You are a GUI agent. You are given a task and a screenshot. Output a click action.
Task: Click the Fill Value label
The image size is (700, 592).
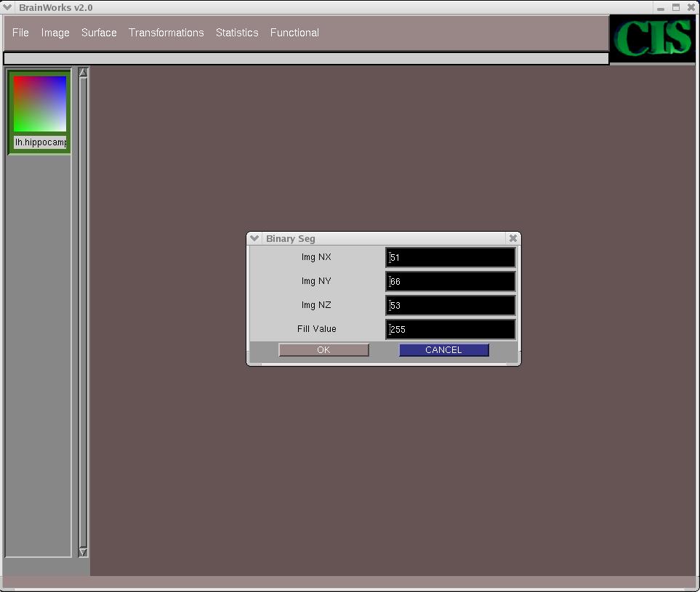coord(316,329)
